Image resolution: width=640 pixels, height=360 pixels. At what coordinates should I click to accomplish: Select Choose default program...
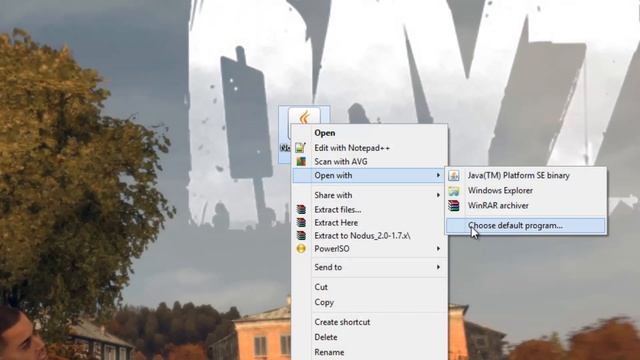pyautogui.click(x=525, y=226)
